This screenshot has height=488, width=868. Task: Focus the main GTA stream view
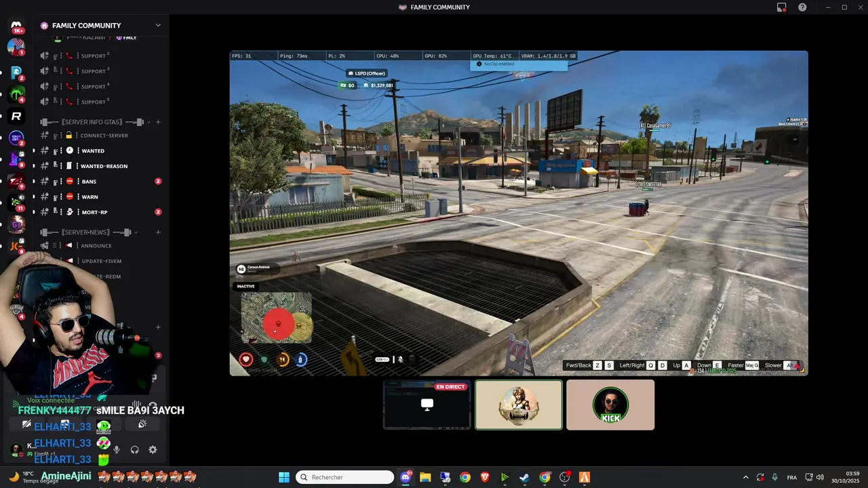pyautogui.click(x=519, y=213)
